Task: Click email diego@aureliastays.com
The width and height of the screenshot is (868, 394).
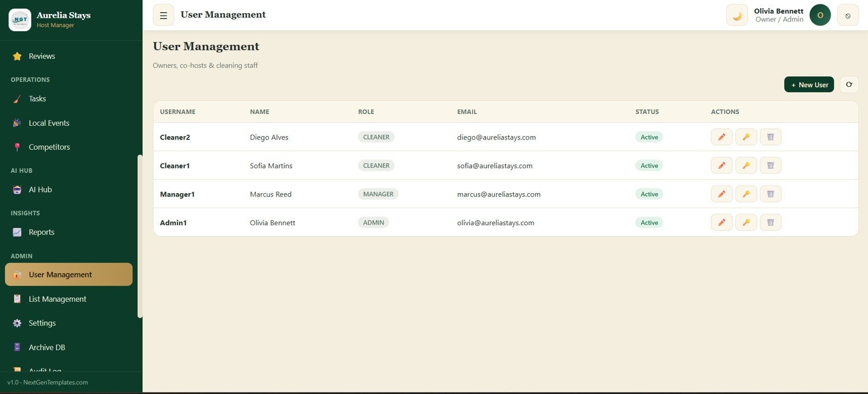Action: click(x=496, y=137)
